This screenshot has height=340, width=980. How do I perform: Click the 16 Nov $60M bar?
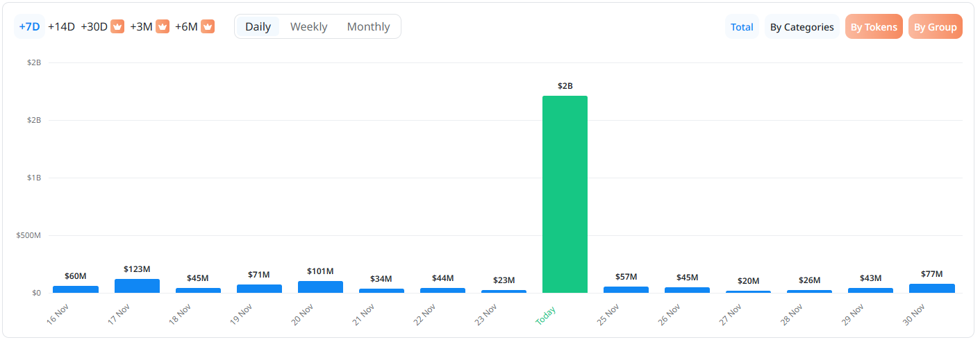pyautogui.click(x=76, y=289)
